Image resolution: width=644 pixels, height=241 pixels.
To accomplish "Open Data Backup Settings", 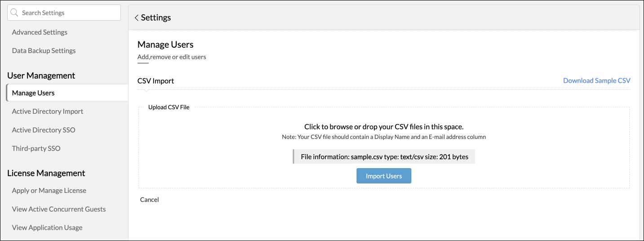I will click(44, 51).
